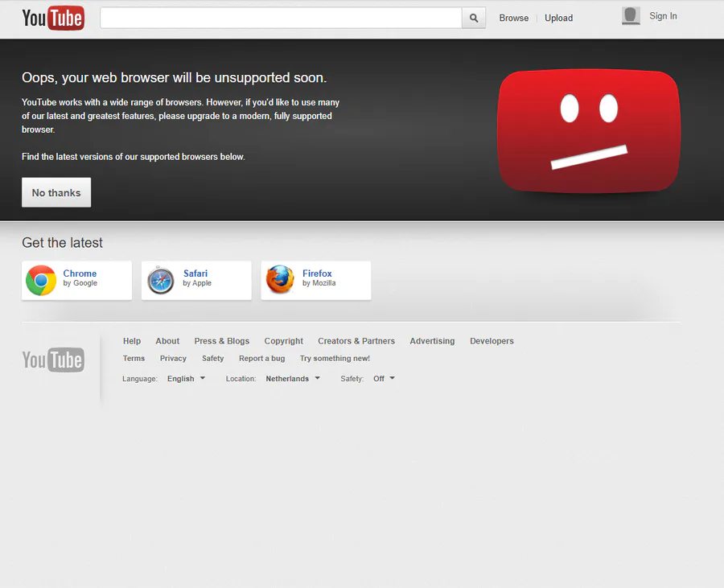Click the magnifying glass search button
This screenshot has width=724, height=588.
coord(474,18)
